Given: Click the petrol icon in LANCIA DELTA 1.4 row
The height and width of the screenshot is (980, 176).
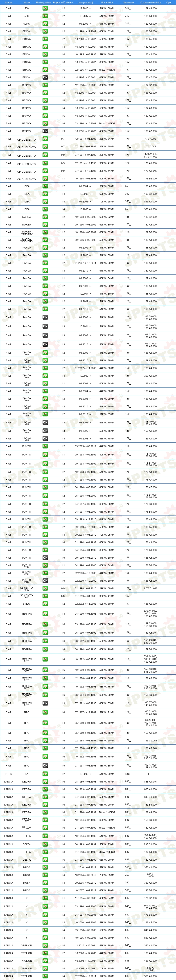Looking at the screenshot, I should point(45,836).
